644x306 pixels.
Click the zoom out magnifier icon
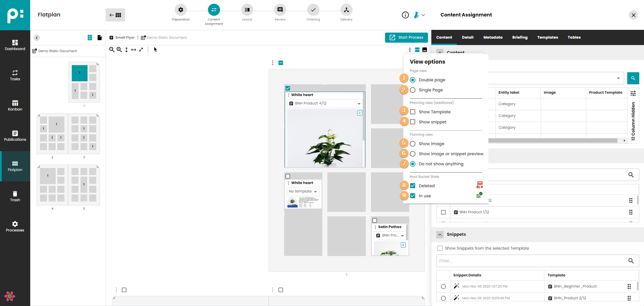click(x=112, y=50)
